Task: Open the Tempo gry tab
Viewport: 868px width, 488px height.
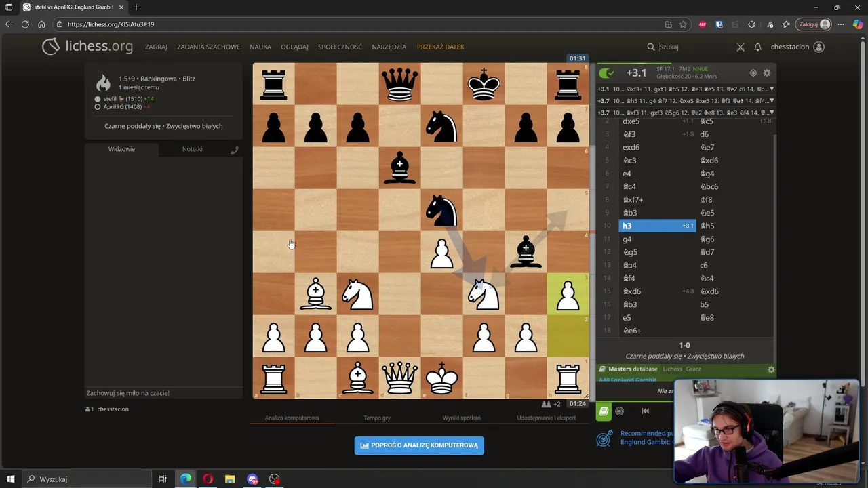Action: tap(377, 418)
